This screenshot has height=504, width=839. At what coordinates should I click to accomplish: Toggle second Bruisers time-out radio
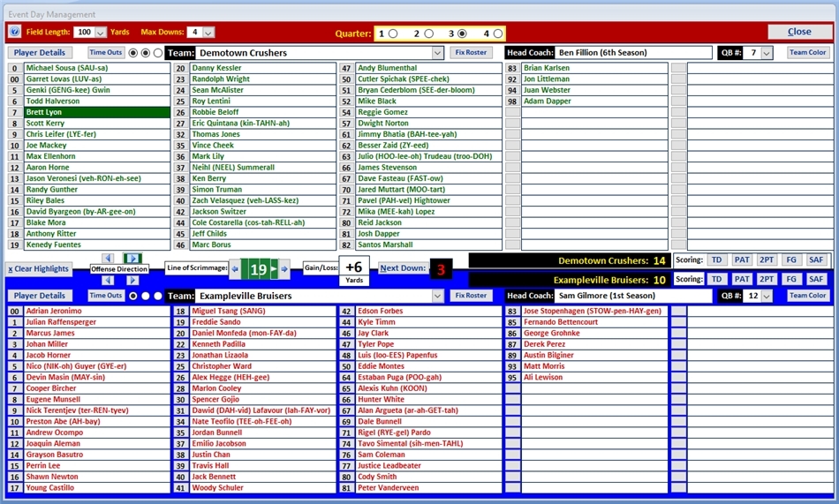pyautogui.click(x=146, y=296)
